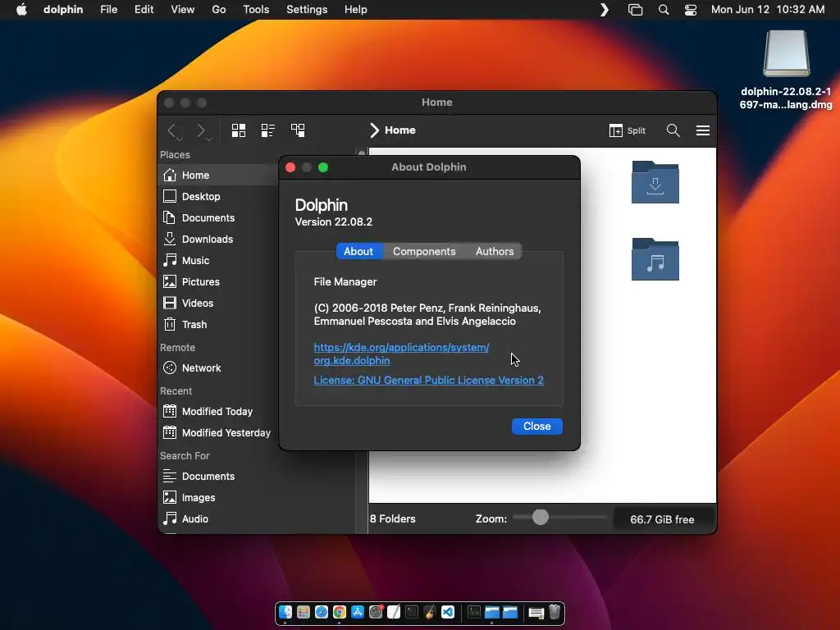Open the Edit menu
Viewport: 840px width, 630px height.
(144, 10)
